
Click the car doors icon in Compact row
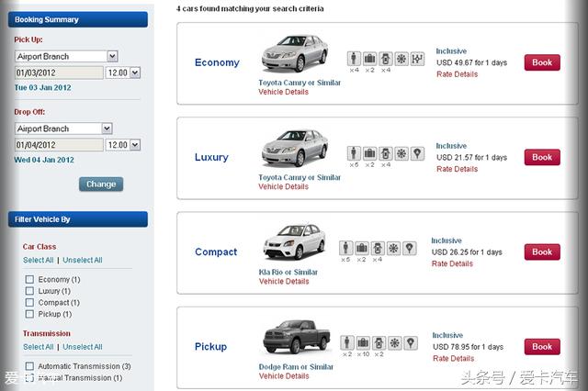pos(378,248)
